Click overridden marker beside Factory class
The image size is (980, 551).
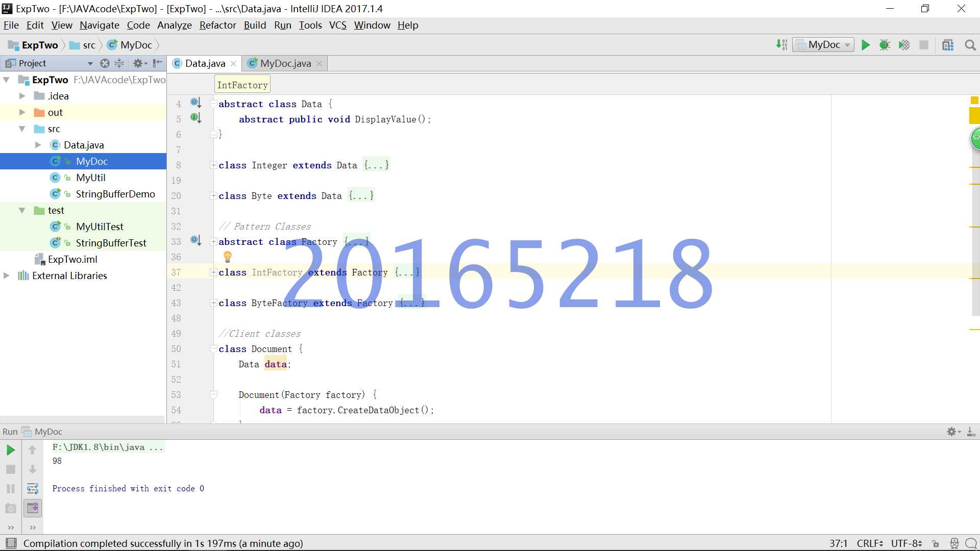pos(196,240)
